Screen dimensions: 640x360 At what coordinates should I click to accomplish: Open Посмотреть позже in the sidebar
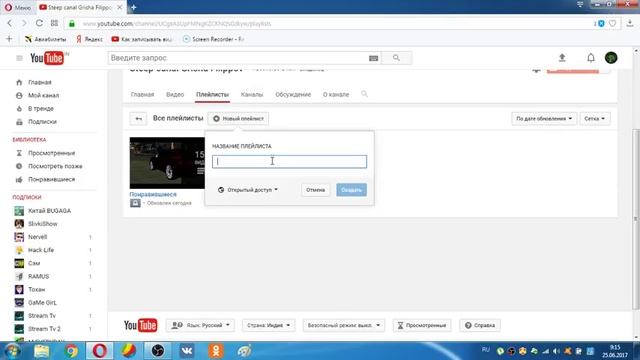[x=55, y=166]
